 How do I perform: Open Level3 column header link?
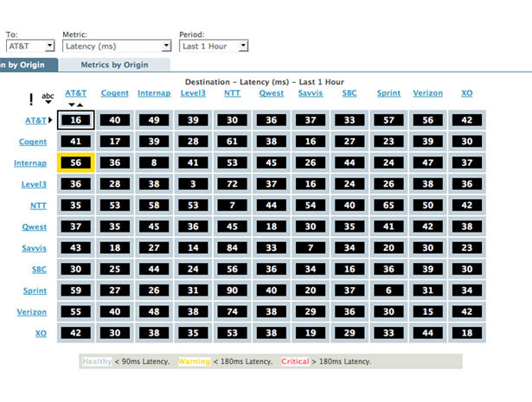(193, 93)
